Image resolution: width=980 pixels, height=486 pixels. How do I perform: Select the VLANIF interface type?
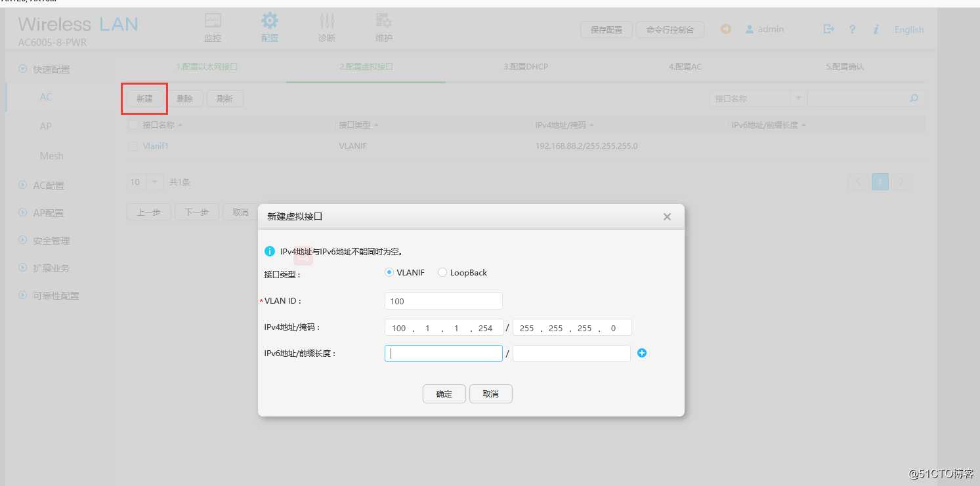coord(389,272)
